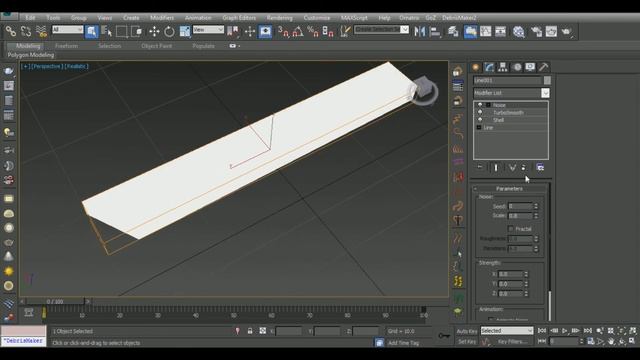Toggle the 3D Snaps button
Image resolution: width=640 pixels, height=360 pixels.
click(283, 31)
